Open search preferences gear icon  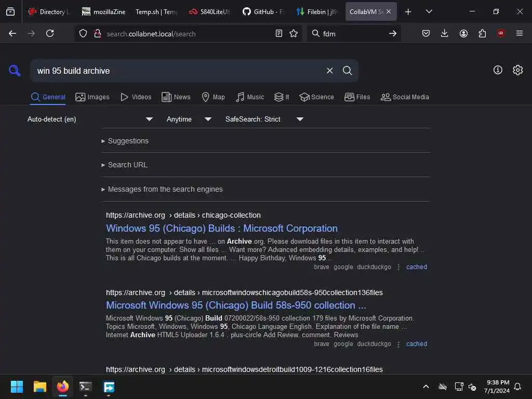point(518,70)
